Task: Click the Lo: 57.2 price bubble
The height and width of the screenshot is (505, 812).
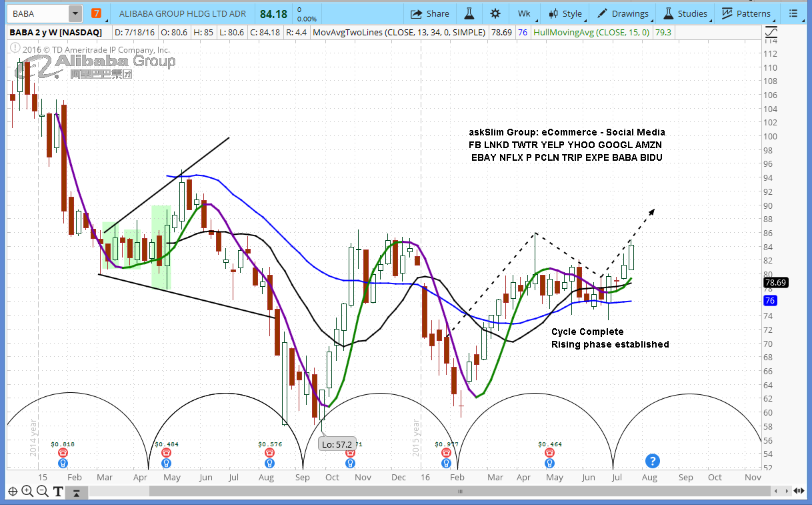Action: click(x=336, y=444)
